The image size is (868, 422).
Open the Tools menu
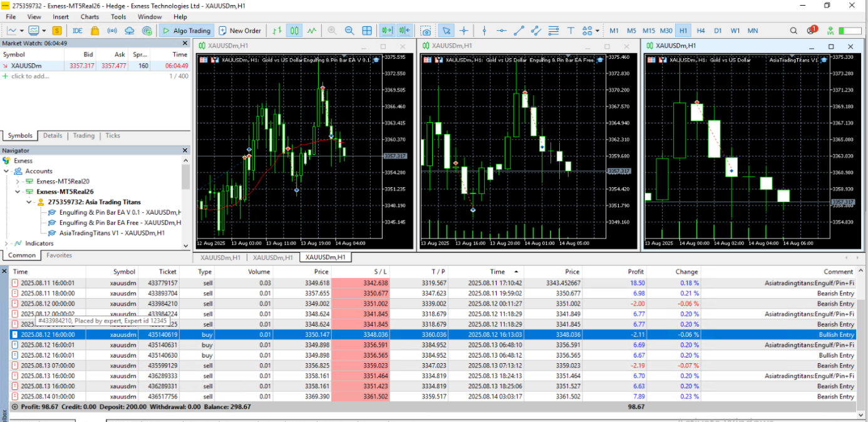[x=118, y=17]
